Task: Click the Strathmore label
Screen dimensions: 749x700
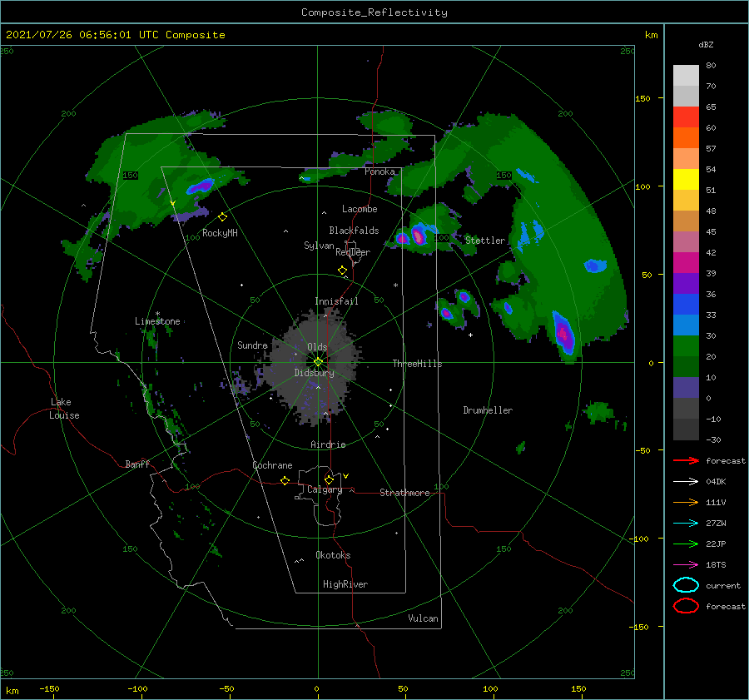Action: 404,493
